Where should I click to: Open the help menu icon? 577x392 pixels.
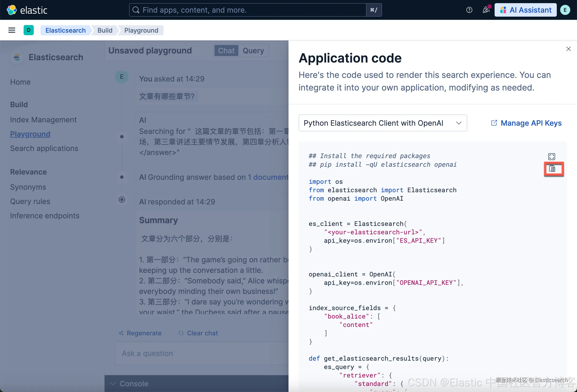pyautogui.click(x=469, y=10)
